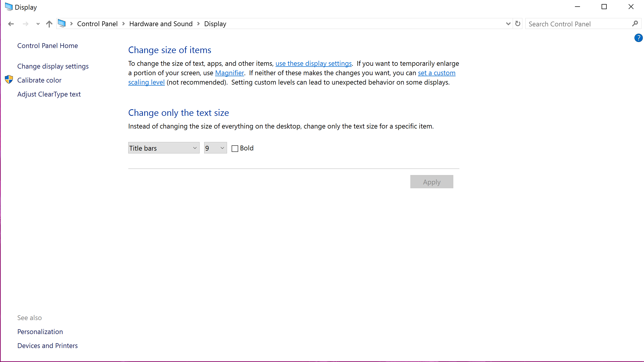Open the Title bars item dropdown
The height and width of the screenshot is (362, 644).
(164, 148)
